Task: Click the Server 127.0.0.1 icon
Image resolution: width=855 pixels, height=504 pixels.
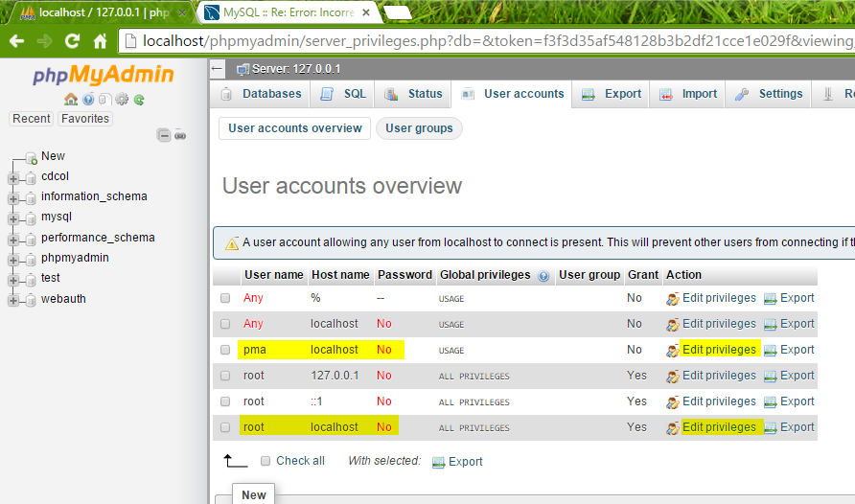Action: point(243,69)
